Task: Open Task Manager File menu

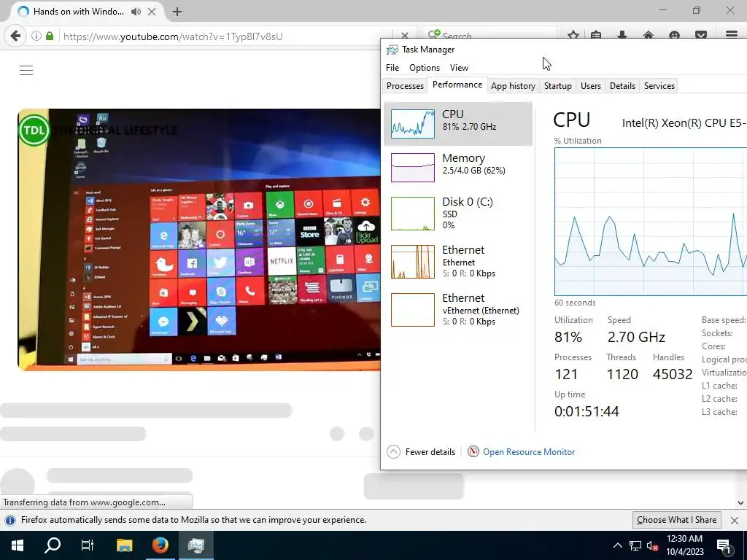Action: click(392, 68)
